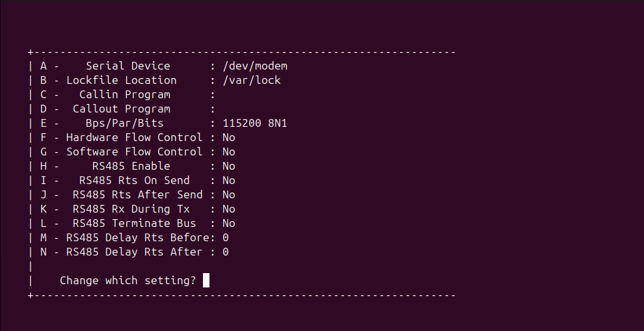Select the Hardware Flow Control label

[x=134, y=138]
